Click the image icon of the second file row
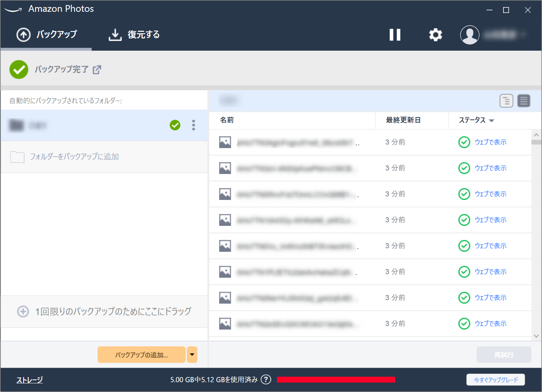The width and height of the screenshot is (542, 392). coord(225,168)
